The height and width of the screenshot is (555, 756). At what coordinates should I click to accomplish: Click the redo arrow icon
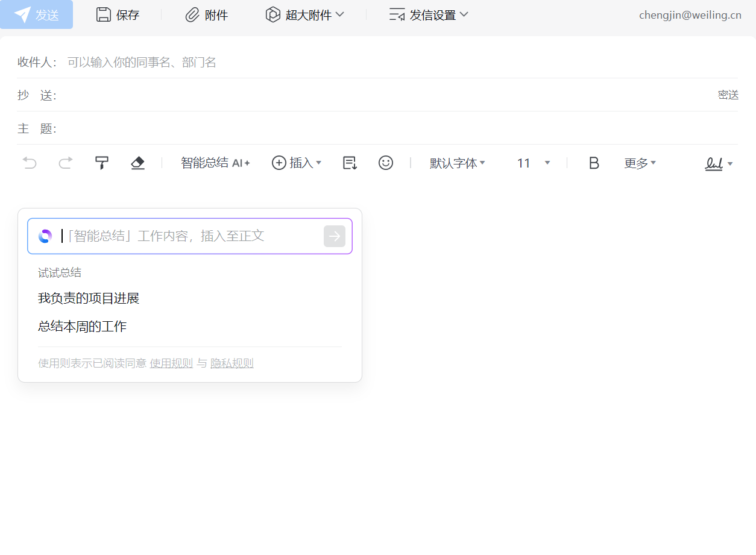pyautogui.click(x=66, y=163)
